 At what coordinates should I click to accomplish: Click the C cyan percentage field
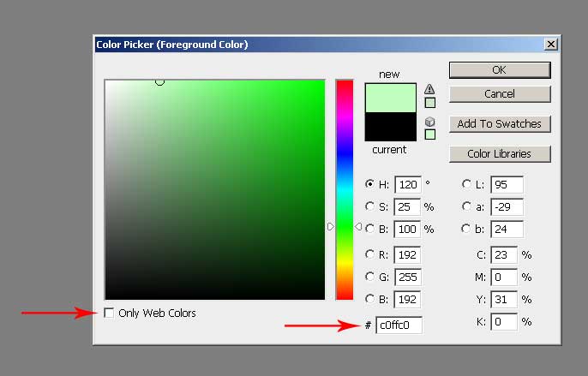pos(504,254)
